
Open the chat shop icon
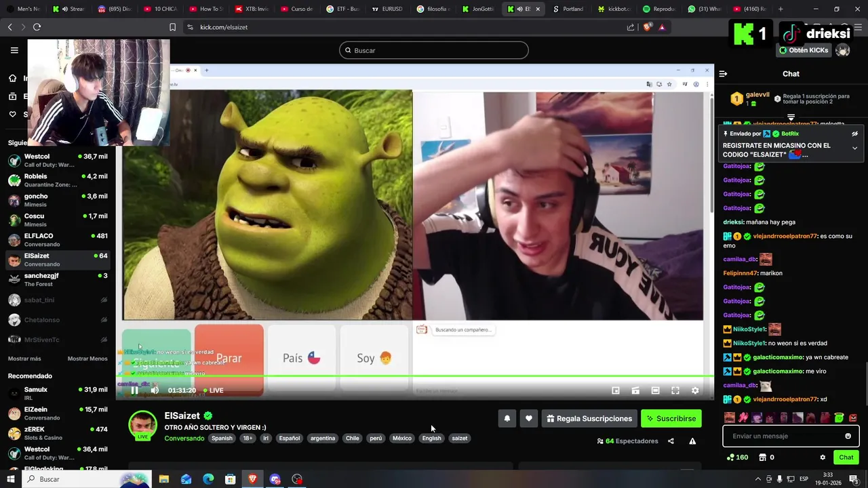pos(766,457)
